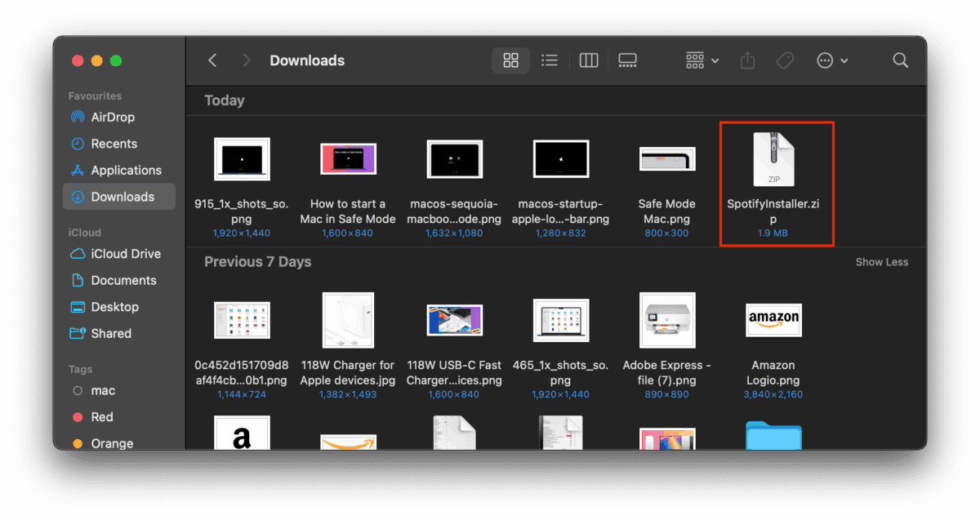Click the green full-screen window button
This screenshot has height=520, width=980.
[x=116, y=60]
